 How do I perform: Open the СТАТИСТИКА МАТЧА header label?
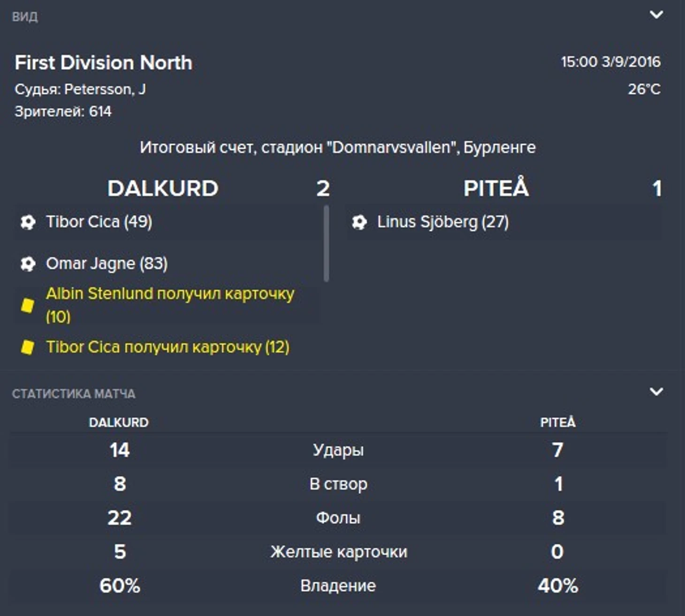(x=74, y=394)
